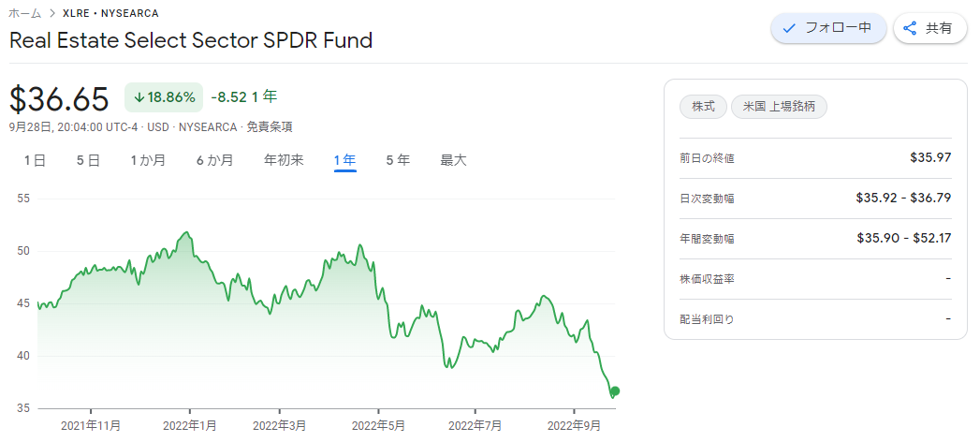Click the down arrow in 18.86% badge

coord(139,97)
